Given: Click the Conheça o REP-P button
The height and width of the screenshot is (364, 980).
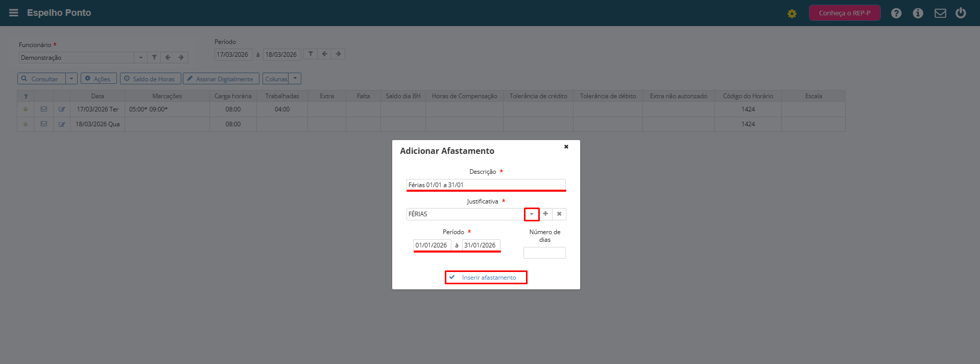Looking at the screenshot, I should [845, 13].
